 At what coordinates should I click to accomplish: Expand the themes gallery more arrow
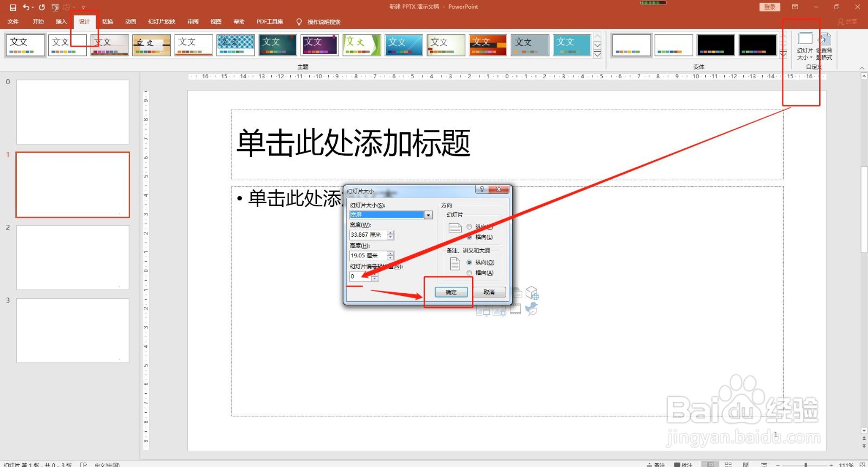coord(597,54)
